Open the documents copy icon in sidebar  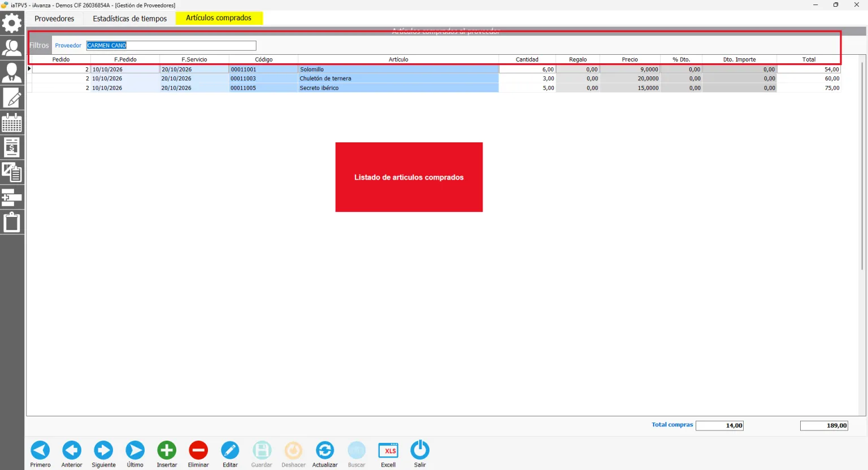(12, 172)
